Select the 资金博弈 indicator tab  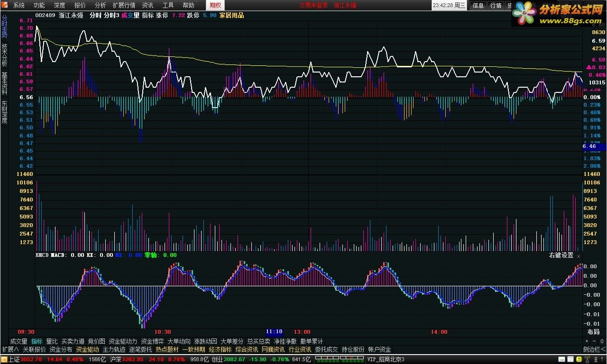[152, 341]
